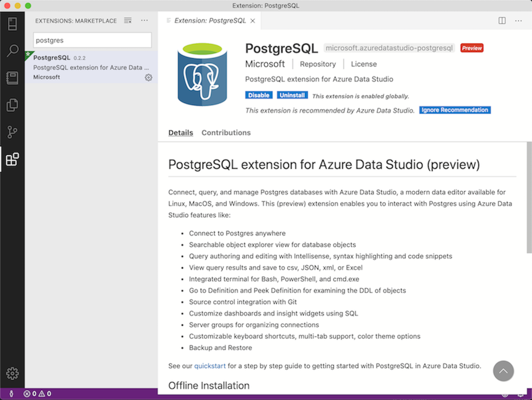The image size is (532, 400).
Task: Open the Notebooks view icon
Action: pos(12,78)
